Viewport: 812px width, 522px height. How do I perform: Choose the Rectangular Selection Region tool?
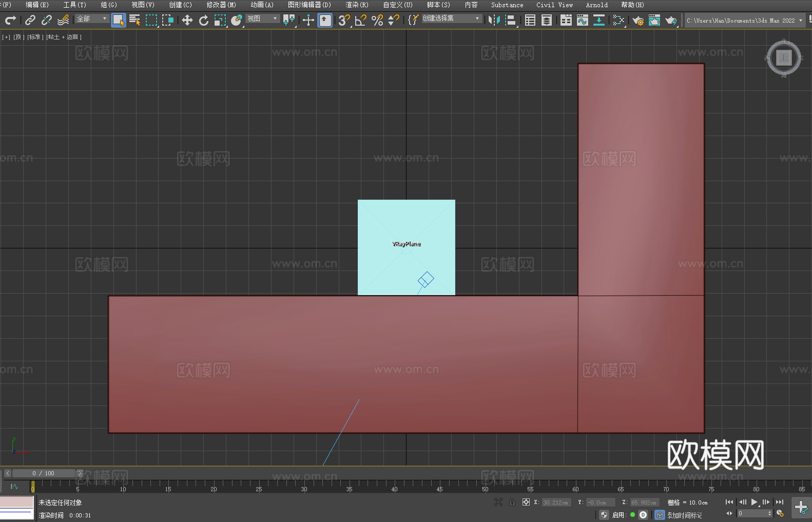[151, 20]
